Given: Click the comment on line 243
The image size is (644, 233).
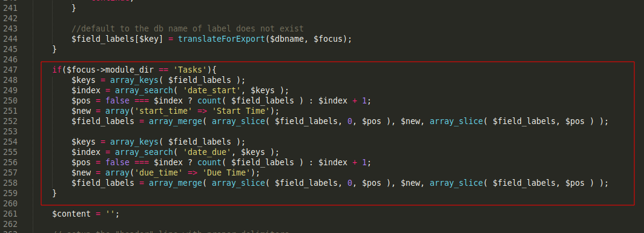Looking at the screenshot, I should pos(187,29).
